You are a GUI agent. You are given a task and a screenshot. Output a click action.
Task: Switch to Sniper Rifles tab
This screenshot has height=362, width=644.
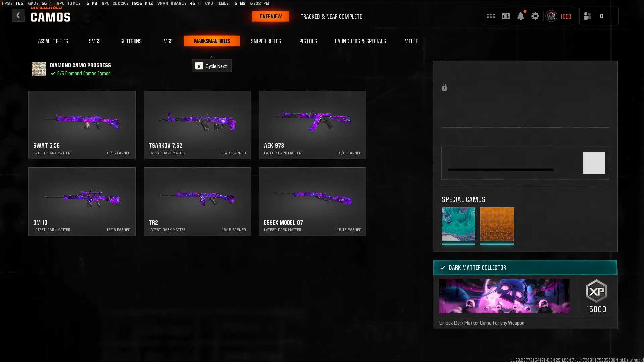(266, 41)
